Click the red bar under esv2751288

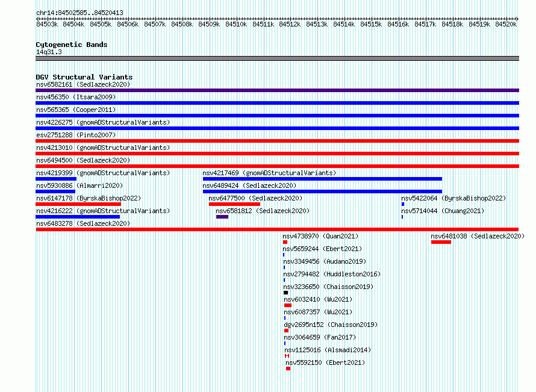277,141
